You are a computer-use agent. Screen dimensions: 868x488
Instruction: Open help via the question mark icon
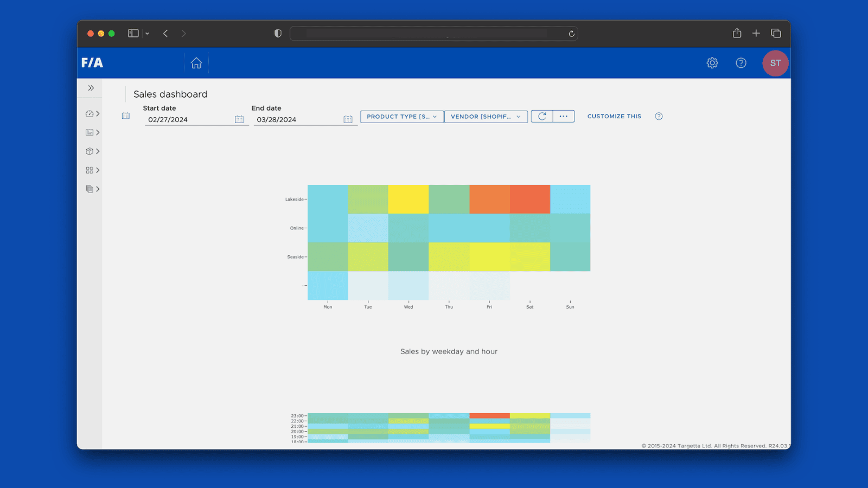click(741, 63)
